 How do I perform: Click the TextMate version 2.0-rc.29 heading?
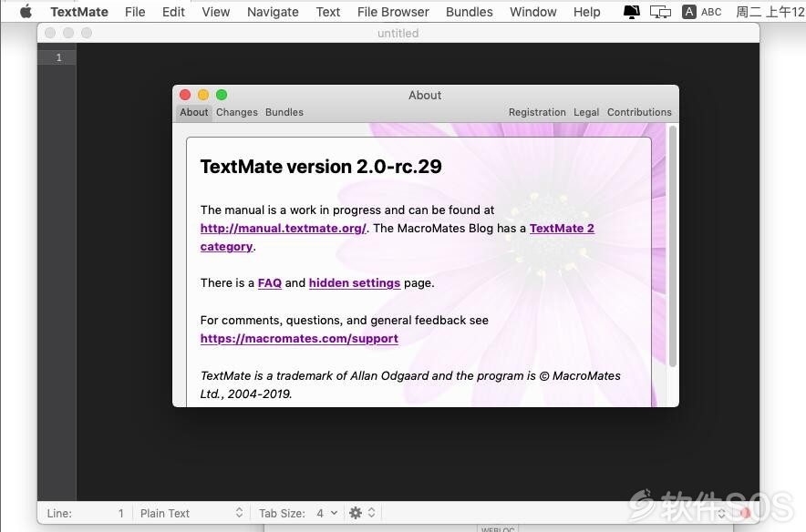pyautogui.click(x=321, y=167)
